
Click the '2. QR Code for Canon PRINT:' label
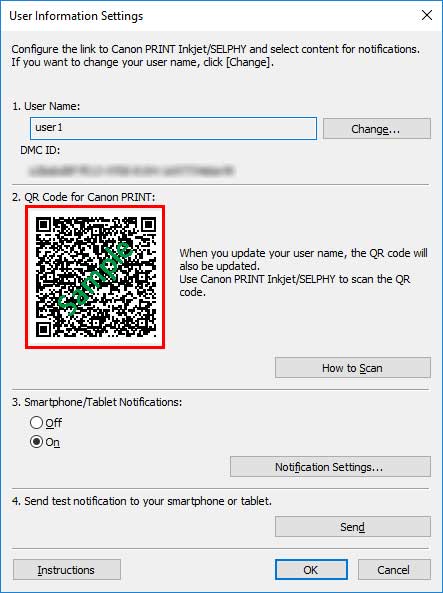click(x=83, y=197)
